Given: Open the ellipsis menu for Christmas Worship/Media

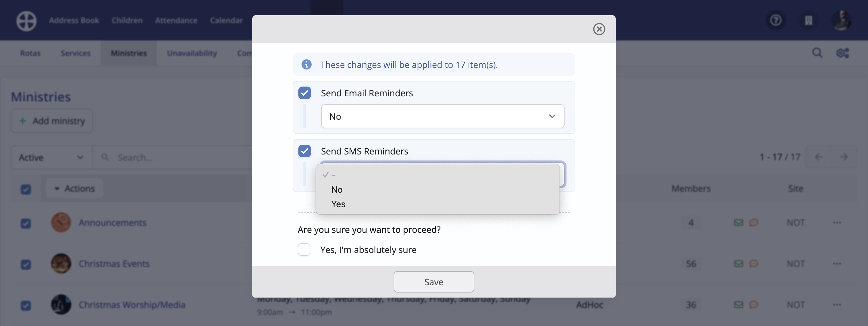Looking at the screenshot, I should point(838,305).
